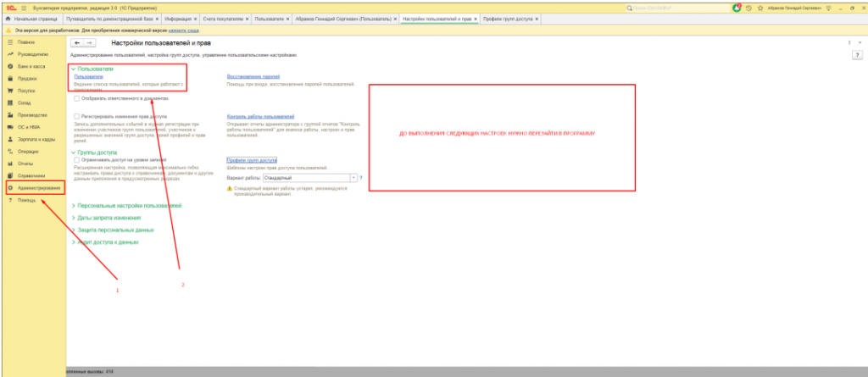Click the forward arrow navigation button
Viewport: 868px width, 377px height.
89,42
